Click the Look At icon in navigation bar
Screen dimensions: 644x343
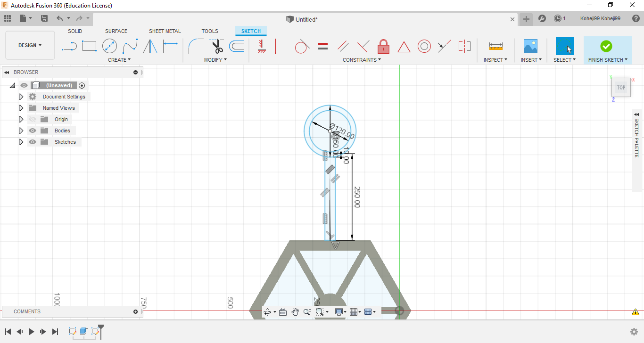pyautogui.click(x=283, y=312)
